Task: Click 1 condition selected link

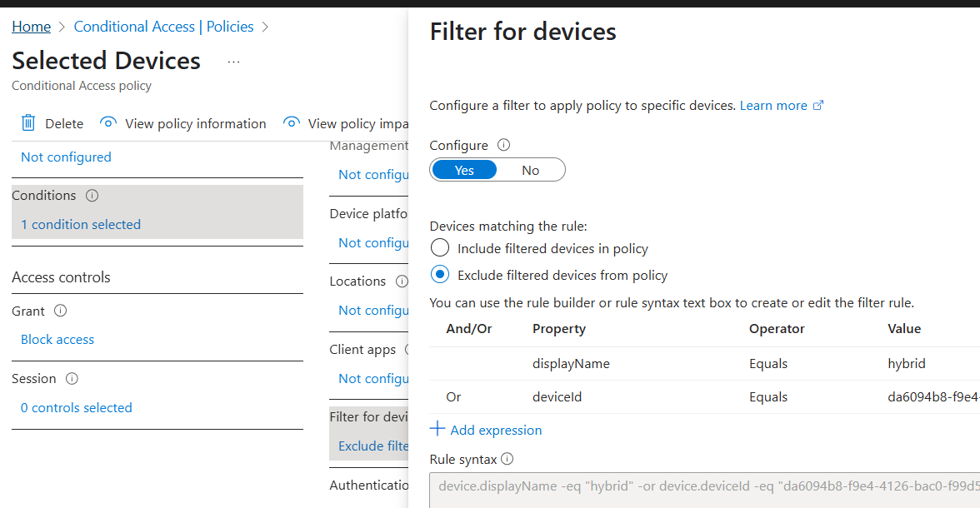Action: coord(81,224)
